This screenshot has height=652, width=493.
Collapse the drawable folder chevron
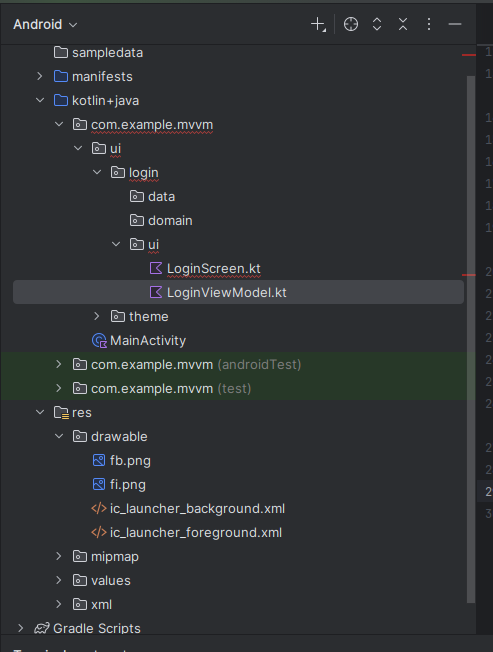click(x=59, y=436)
